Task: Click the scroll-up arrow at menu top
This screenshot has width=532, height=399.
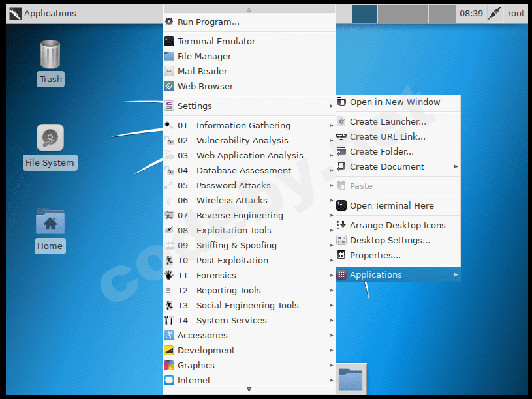Action: 249,9
